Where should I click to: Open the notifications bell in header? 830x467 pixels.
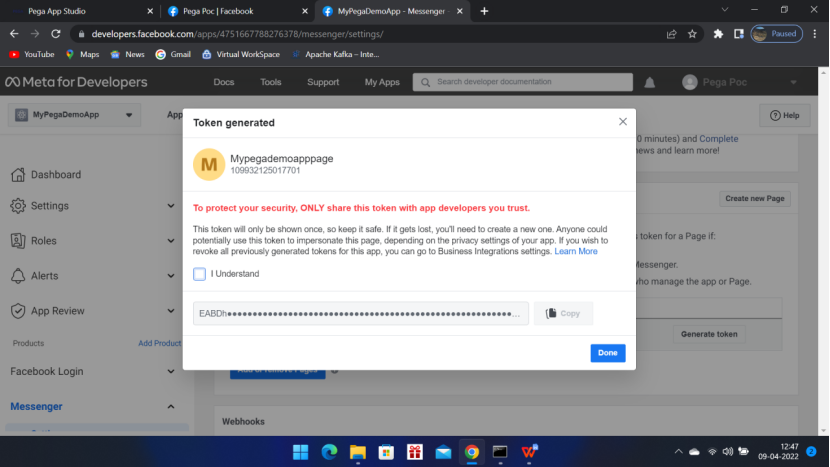pyautogui.click(x=649, y=83)
